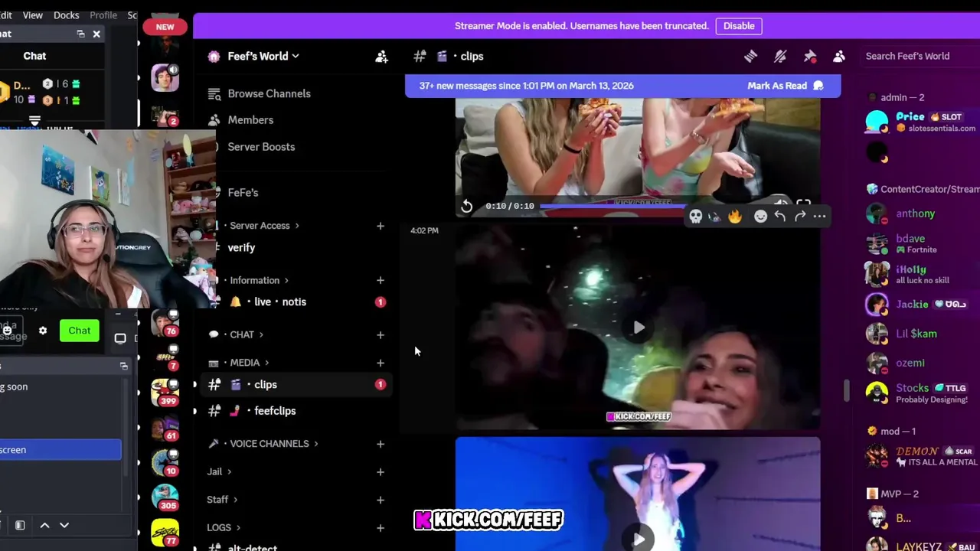
Task: Collapse the Server Access category
Action: pos(264,226)
